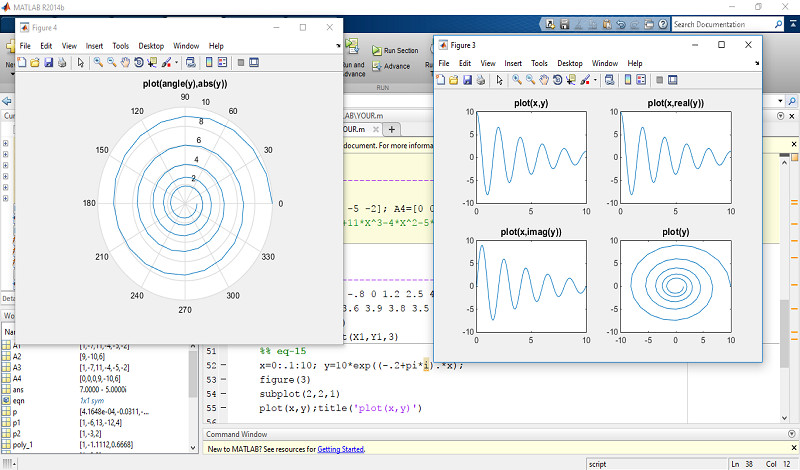Click Run Section button in MATLAB toolstrip
Image resolution: width=800 pixels, height=470 pixels.
pyautogui.click(x=395, y=51)
